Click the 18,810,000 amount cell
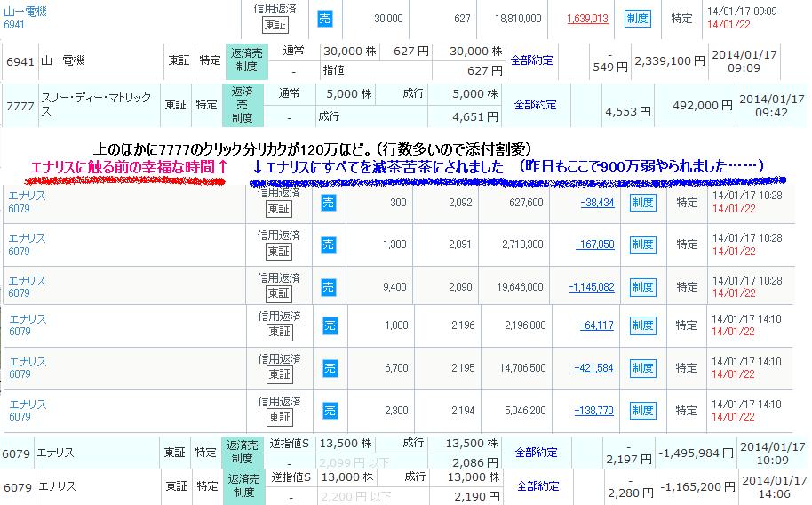The width and height of the screenshot is (812, 505). click(x=518, y=19)
